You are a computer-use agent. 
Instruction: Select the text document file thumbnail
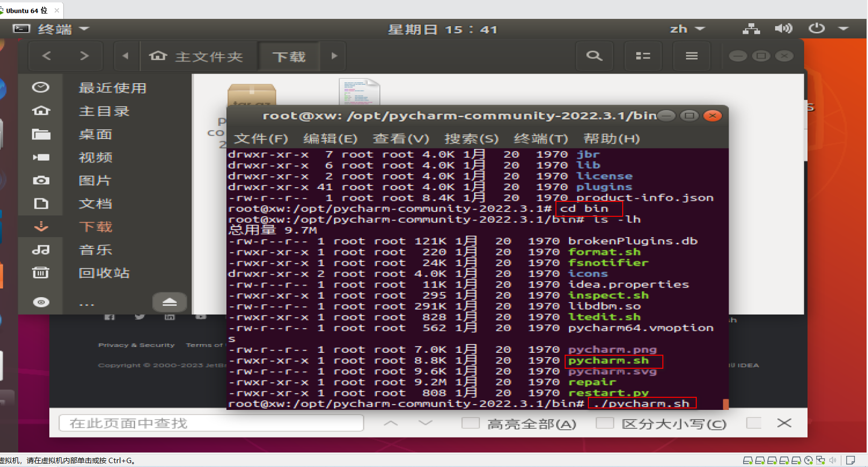[359, 92]
